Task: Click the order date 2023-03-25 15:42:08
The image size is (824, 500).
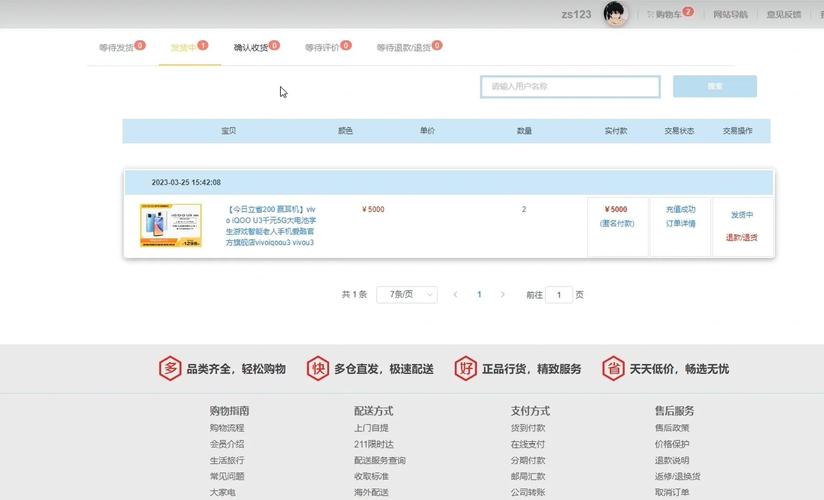Action: pos(186,182)
